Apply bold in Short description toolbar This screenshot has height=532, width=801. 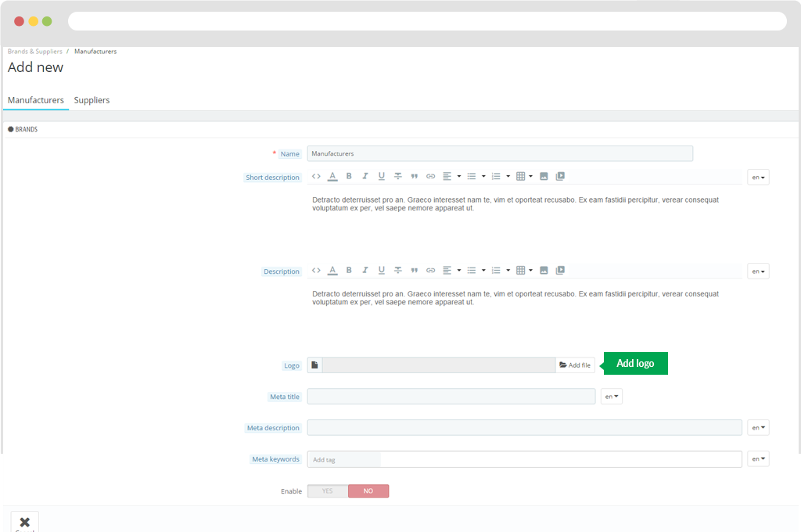click(x=349, y=176)
